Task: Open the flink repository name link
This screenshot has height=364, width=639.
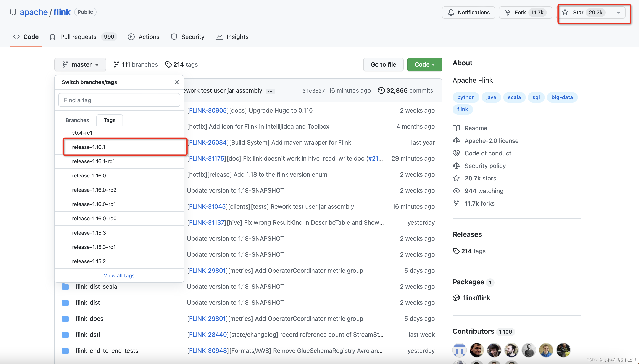Action: click(x=62, y=12)
